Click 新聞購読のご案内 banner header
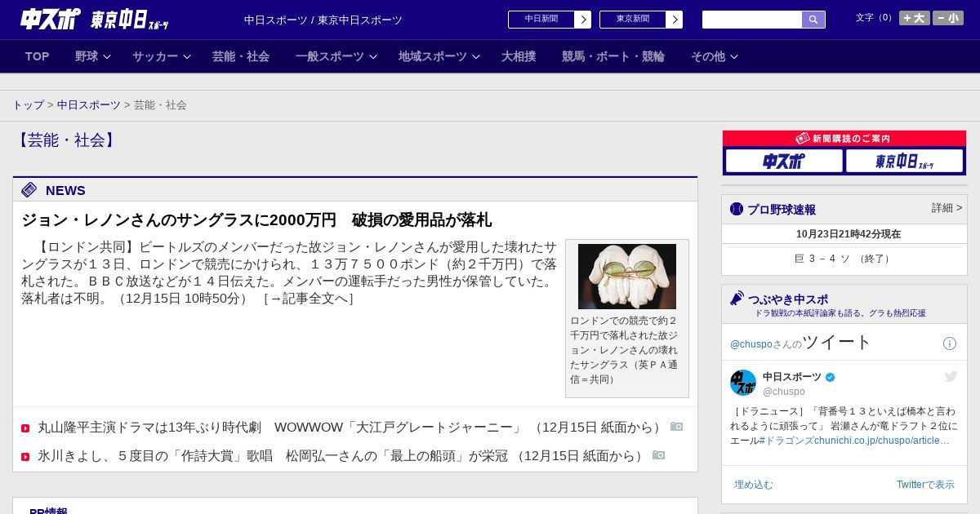 coord(844,139)
